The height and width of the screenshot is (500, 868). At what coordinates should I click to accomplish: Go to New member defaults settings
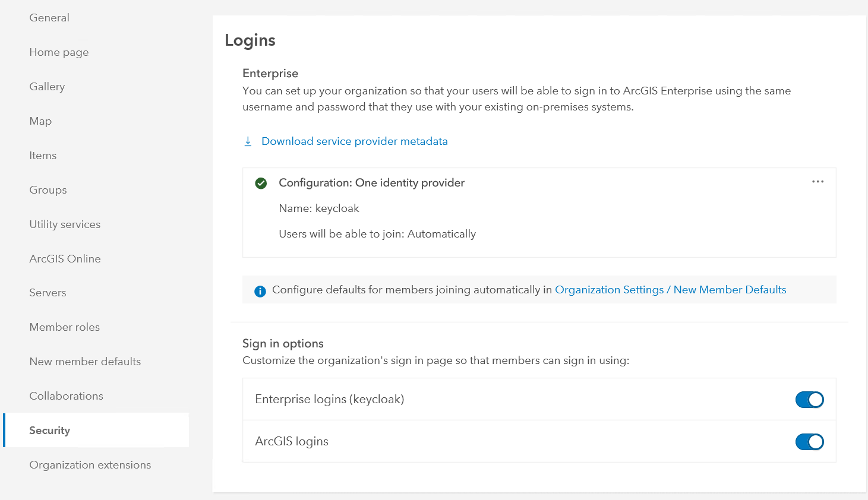pos(85,361)
